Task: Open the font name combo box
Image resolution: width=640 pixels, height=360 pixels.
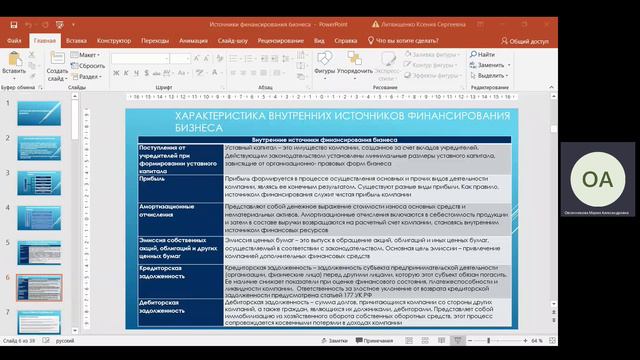Action: coord(140,59)
